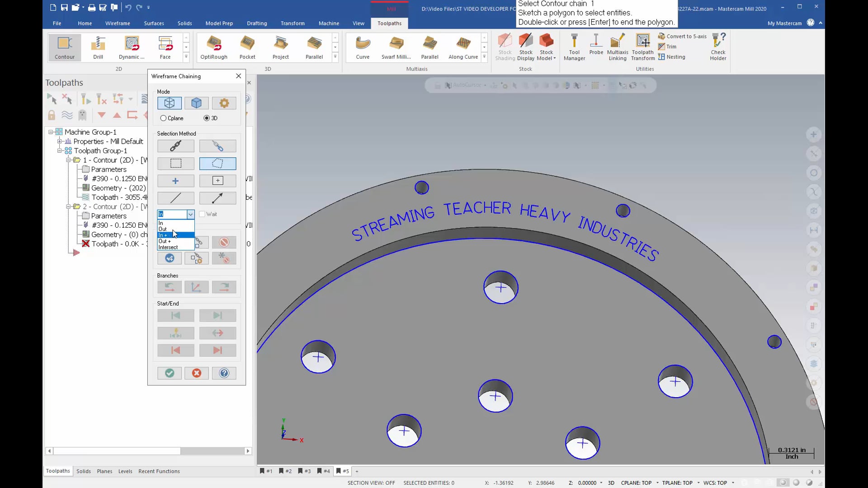Click the Solids tab at bottom panel

[84, 471]
